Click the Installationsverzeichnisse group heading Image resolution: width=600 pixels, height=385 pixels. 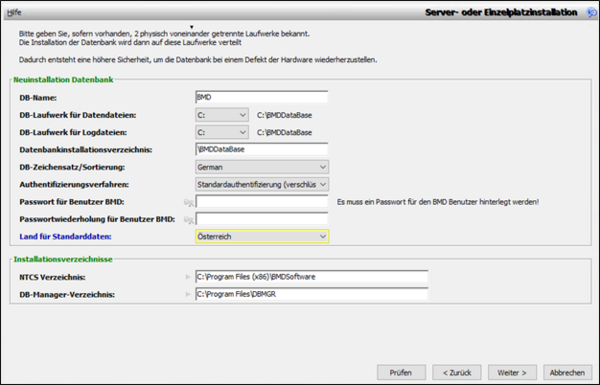click(63, 259)
